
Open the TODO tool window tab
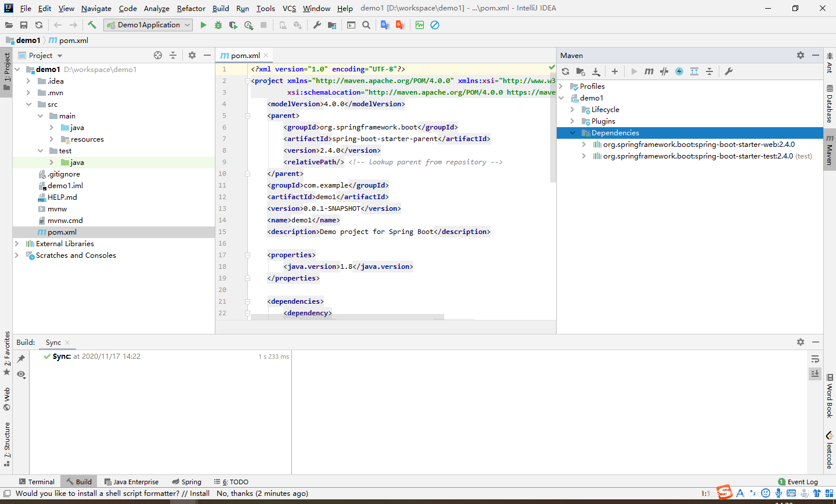click(x=231, y=482)
